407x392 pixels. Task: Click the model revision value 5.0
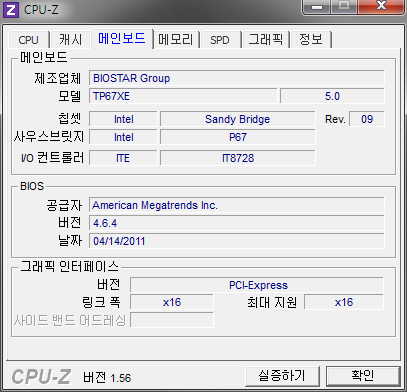332,96
